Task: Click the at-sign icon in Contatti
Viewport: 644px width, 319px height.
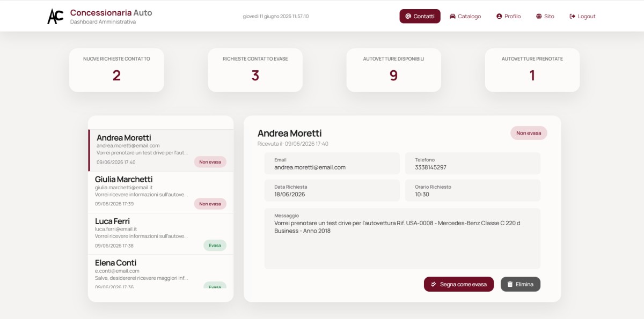Action: (x=408, y=16)
